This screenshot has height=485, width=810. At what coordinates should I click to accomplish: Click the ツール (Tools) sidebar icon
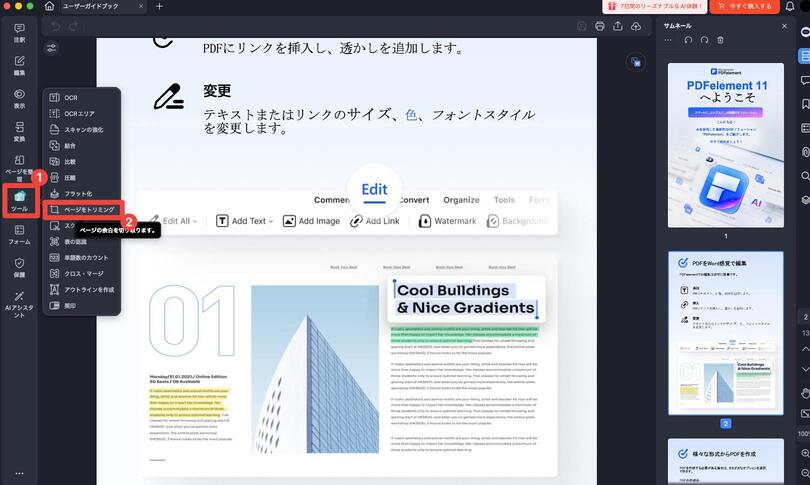19,201
